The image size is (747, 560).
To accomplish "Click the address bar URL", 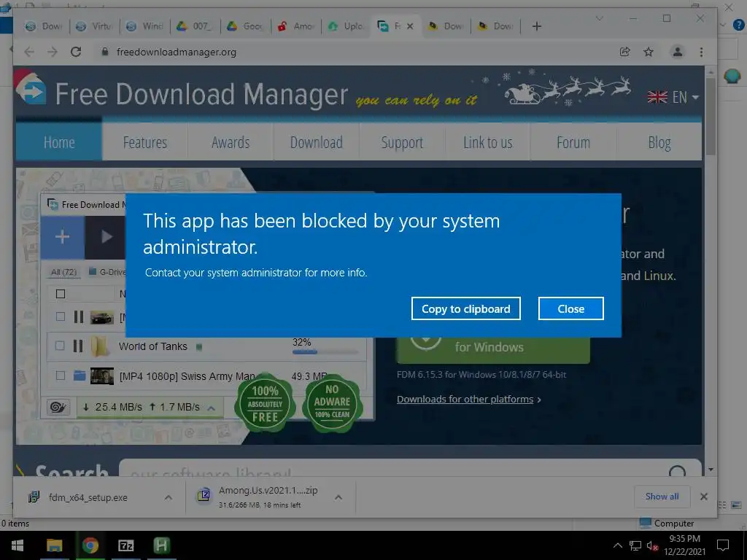I will click(x=177, y=52).
